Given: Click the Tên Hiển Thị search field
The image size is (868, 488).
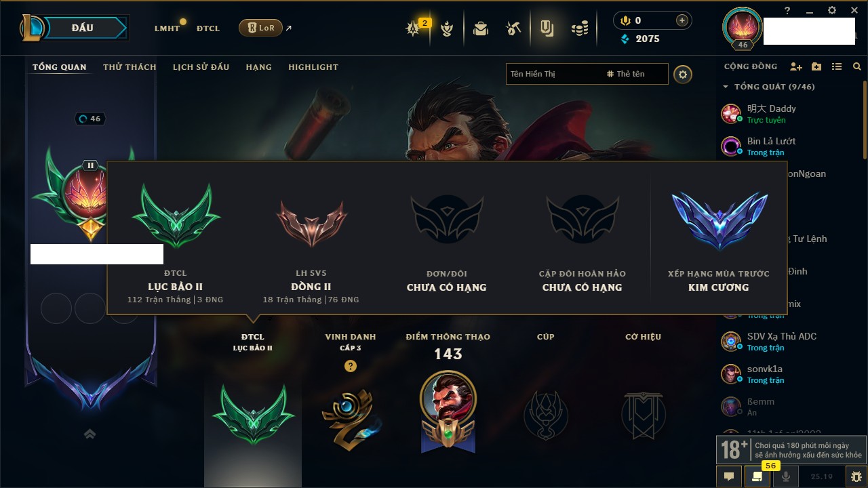Looking at the screenshot, I should click(x=553, y=74).
